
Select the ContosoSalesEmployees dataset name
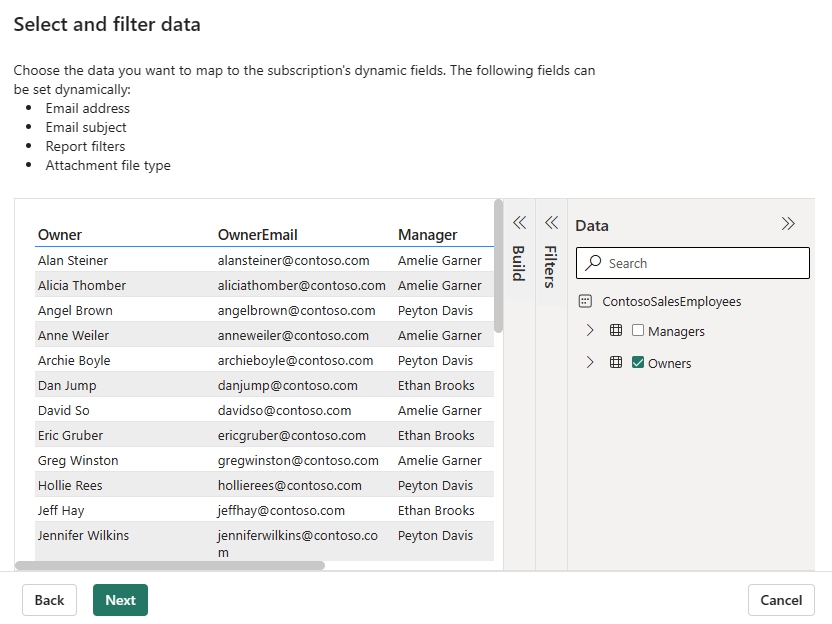click(671, 301)
